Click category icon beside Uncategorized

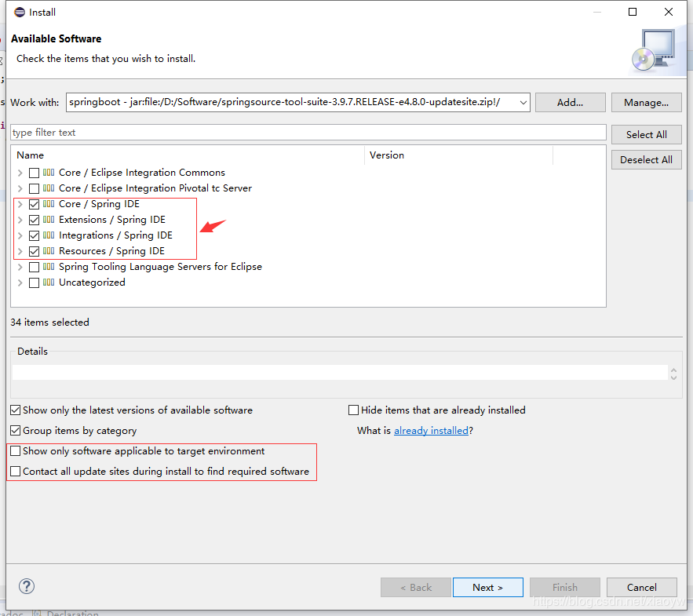(x=49, y=282)
